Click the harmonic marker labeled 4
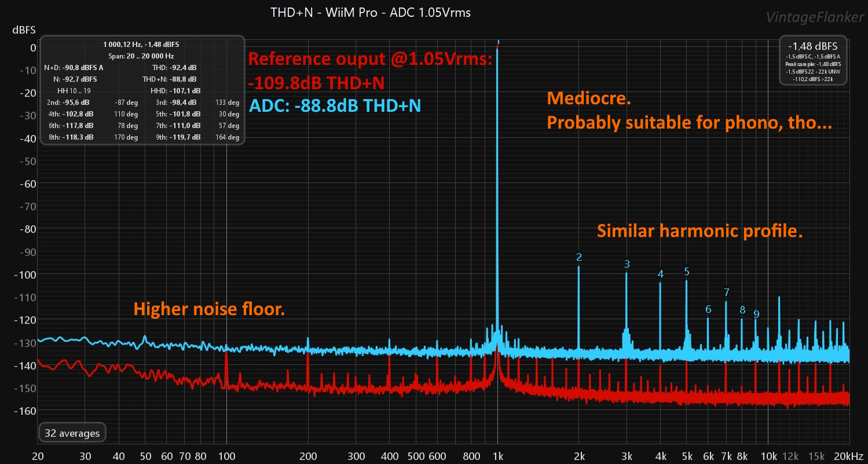868x464 pixels. 661,274
